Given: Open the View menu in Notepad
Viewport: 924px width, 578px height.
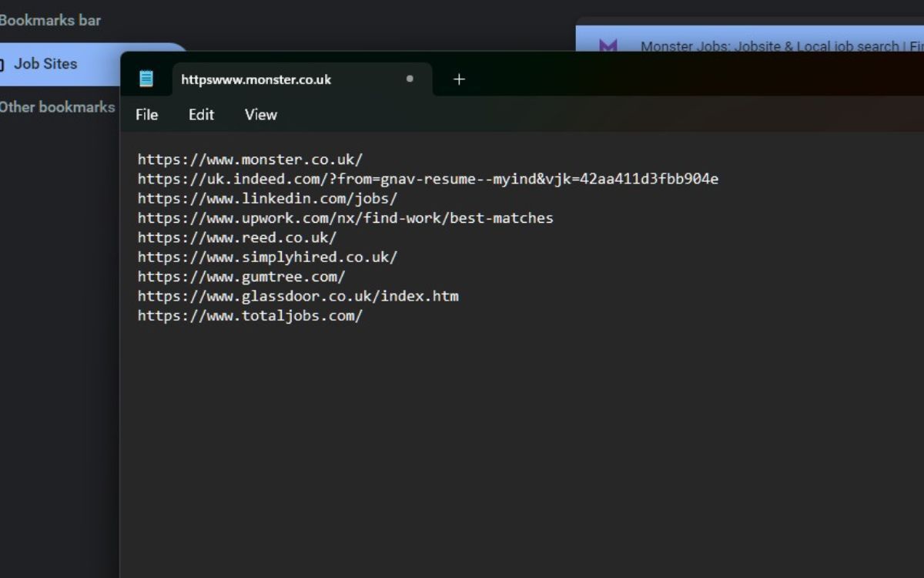Looking at the screenshot, I should (x=260, y=115).
